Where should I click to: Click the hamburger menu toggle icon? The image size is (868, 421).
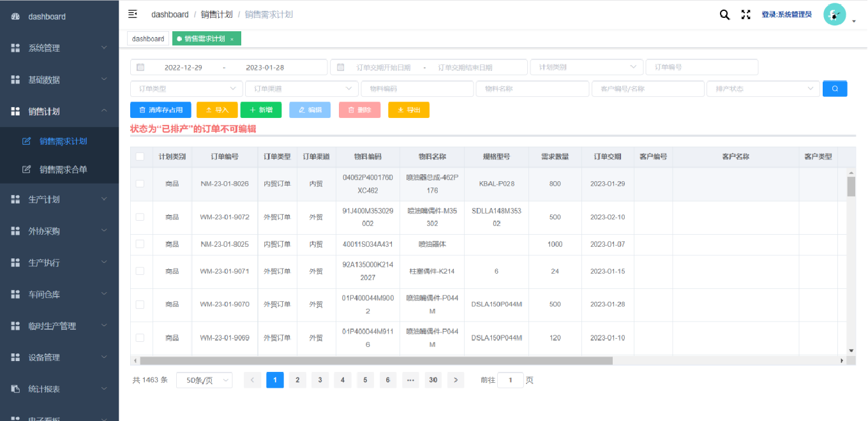132,13
